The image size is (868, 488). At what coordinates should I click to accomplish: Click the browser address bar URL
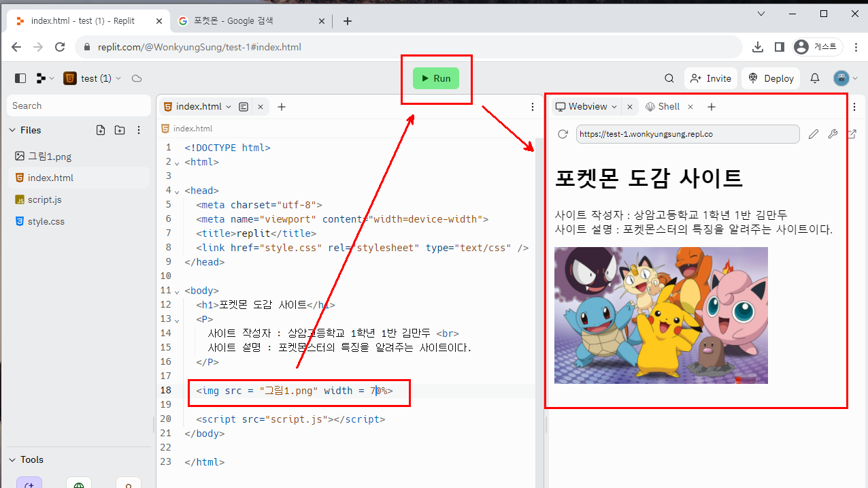tap(199, 48)
